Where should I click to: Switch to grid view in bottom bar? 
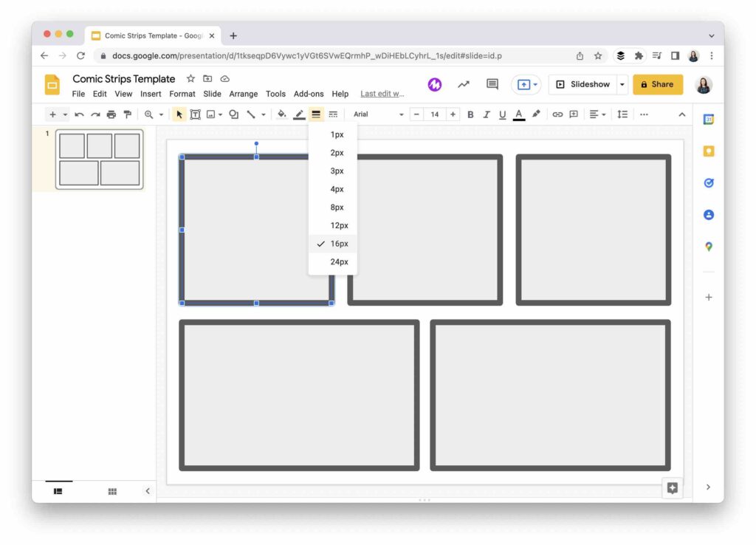click(x=112, y=491)
